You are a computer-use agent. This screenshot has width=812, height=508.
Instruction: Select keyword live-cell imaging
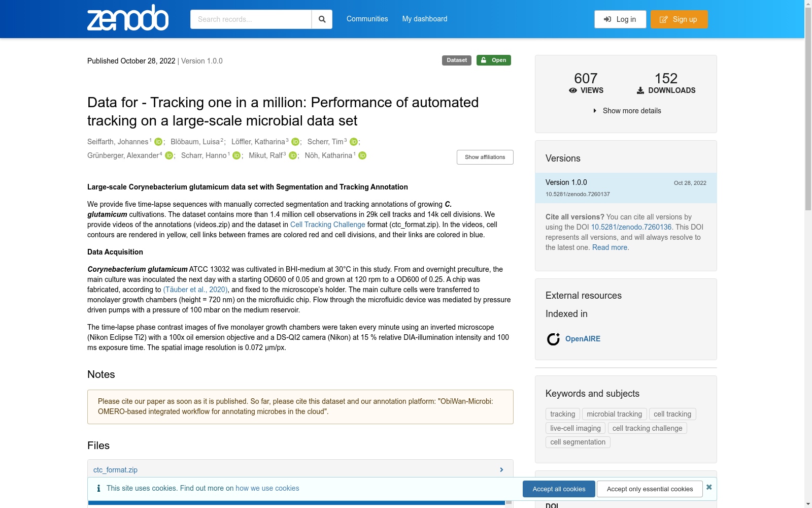point(576,428)
